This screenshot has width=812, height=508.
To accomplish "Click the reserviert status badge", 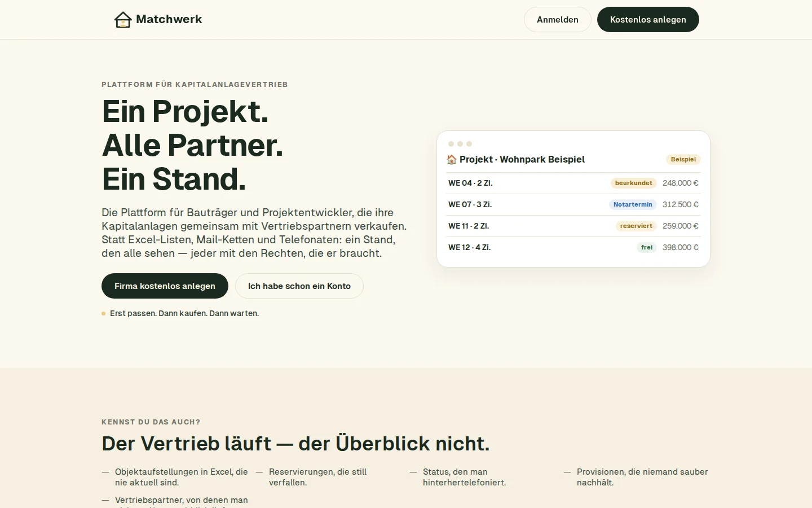I will (x=636, y=226).
